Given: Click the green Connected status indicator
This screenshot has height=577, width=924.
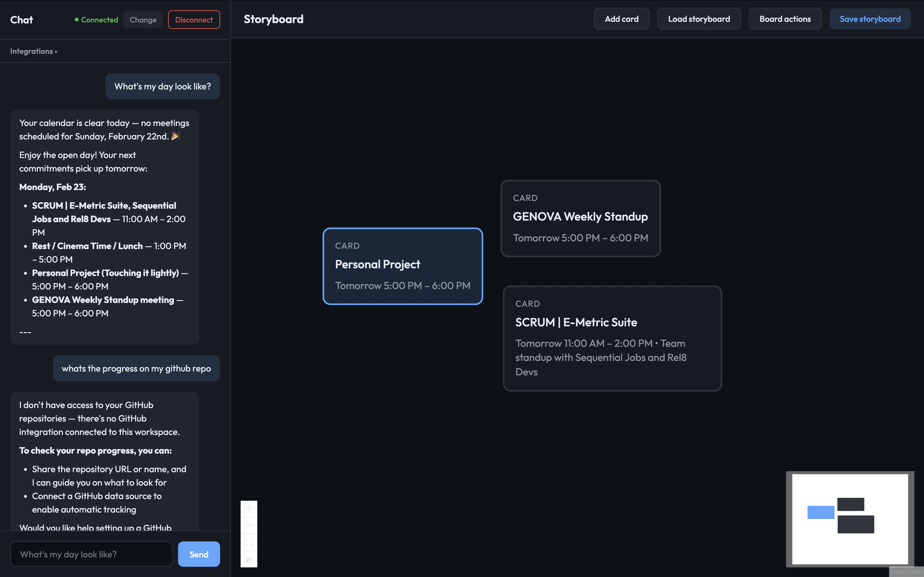Looking at the screenshot, I should coord(96,20).
